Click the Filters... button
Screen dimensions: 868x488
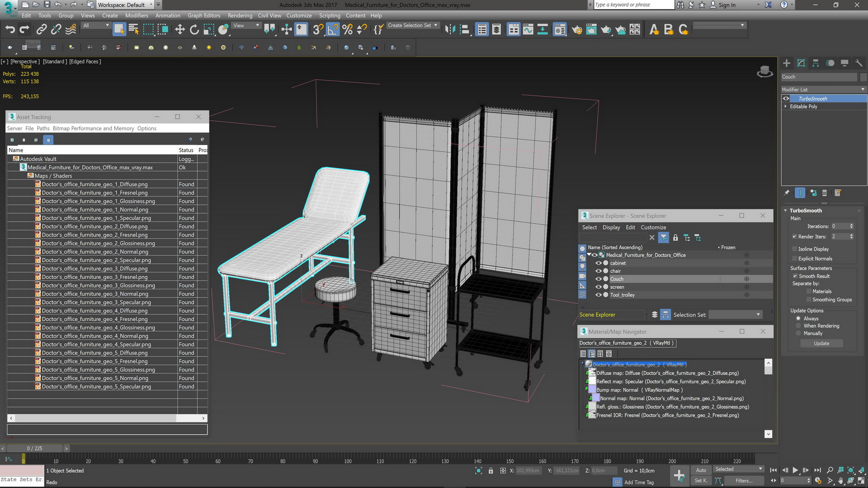click(744, 481)
